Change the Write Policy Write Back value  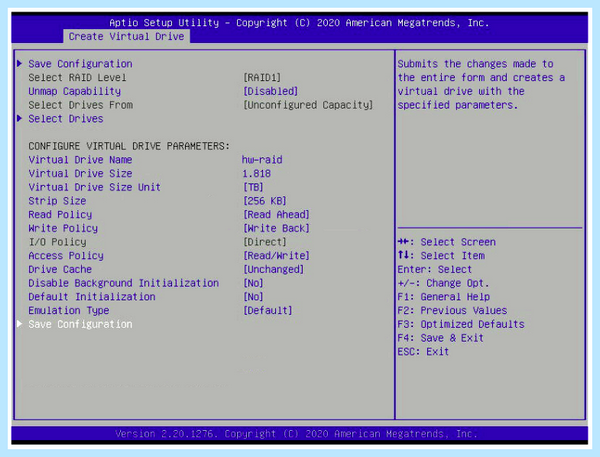(x=276, y=228)
